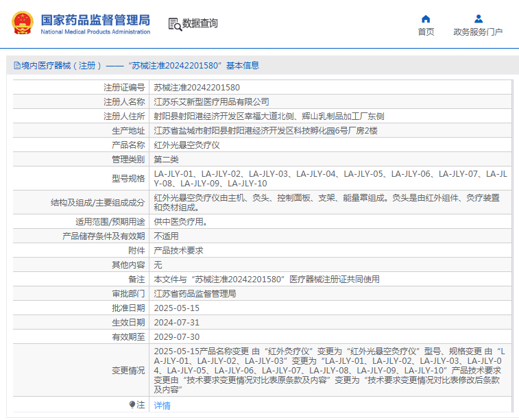Click the 产品技术要求 attachment entry
519x420 pixels.
[x=179, y=250]
